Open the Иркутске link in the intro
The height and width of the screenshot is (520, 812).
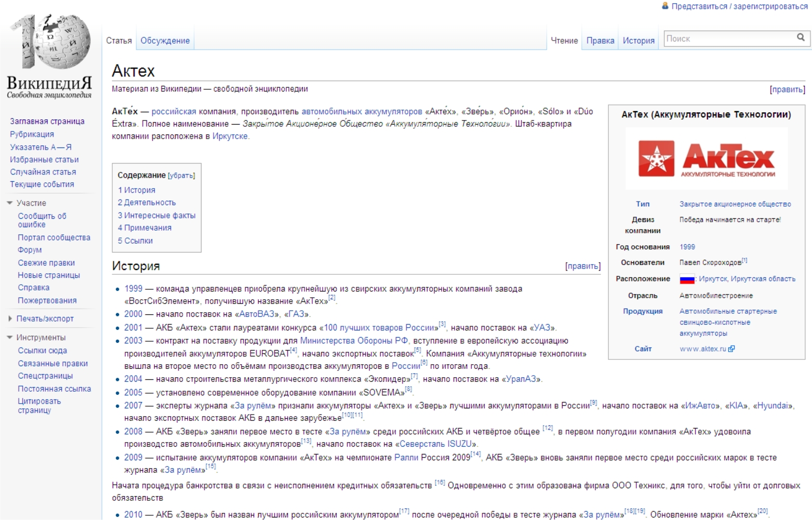tap(230, 137)
